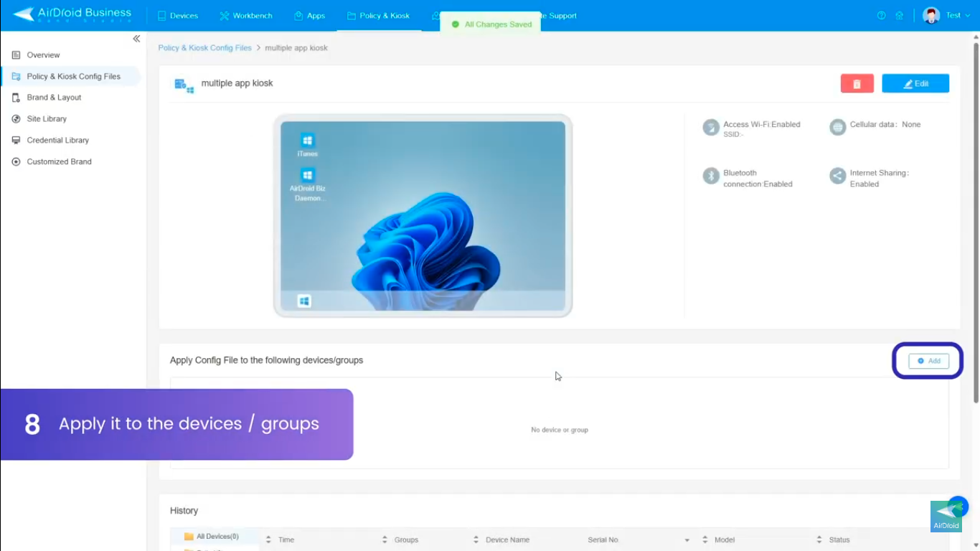Click the Windows start icon in kiosk preview
980x551 pixels.
tap(304, 301)
